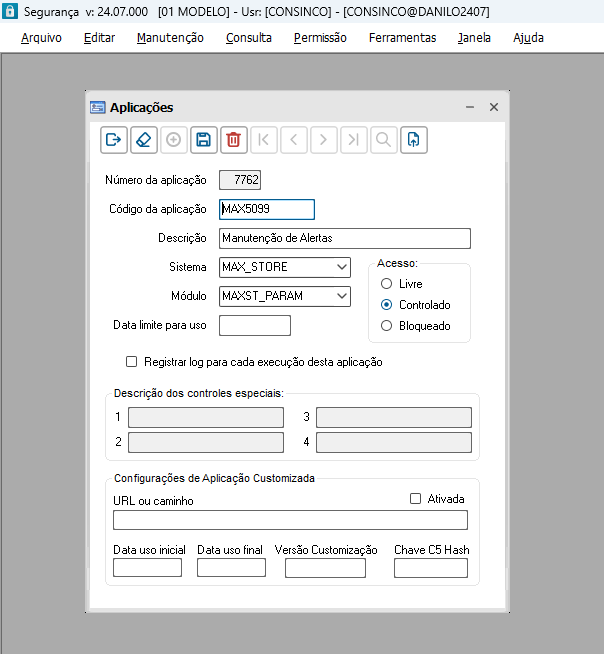Click the Aplicações window title icon
Image resolution: width=604 pixels, height=654 pixels.
pyautogui.click(x=98, y=108)
